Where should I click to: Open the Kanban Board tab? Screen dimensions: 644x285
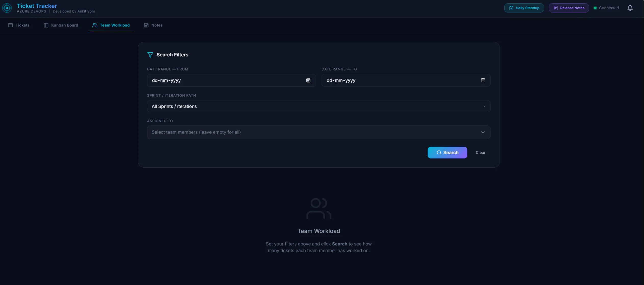[x=61, y=25]
